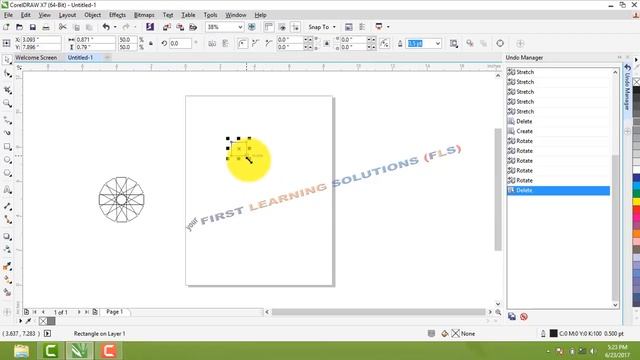
Task: Click the Print icon
Action: pyautogui.click(x=46, y=27)
